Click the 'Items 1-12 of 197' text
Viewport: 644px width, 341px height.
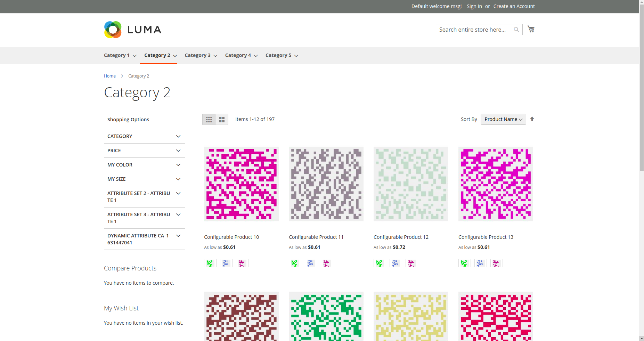[x=255, y=119]
